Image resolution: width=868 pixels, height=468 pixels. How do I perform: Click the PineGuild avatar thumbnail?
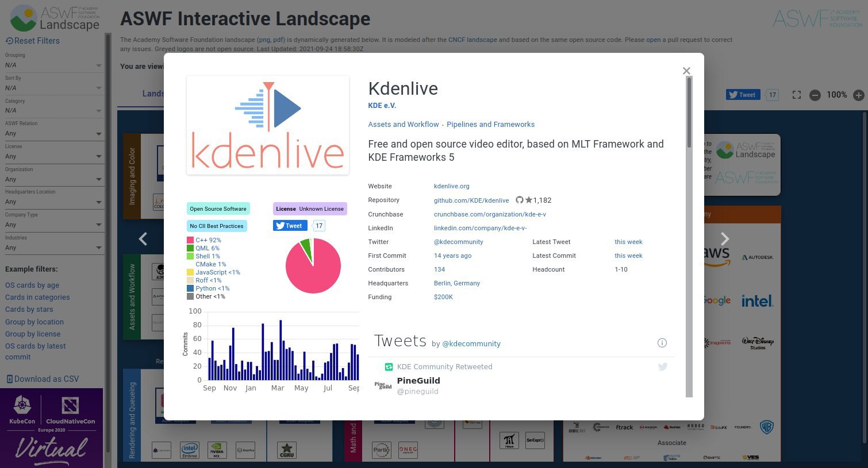383,385
